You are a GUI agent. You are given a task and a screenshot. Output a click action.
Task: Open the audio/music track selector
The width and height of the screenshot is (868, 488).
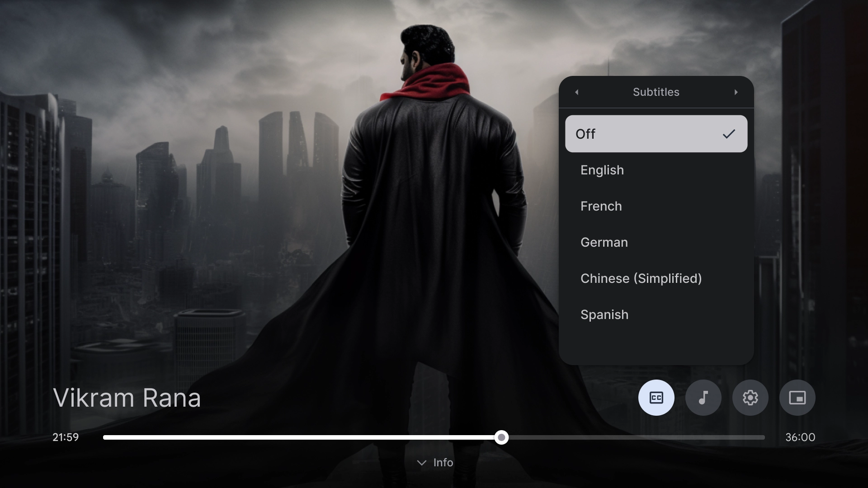pos(703,398)
